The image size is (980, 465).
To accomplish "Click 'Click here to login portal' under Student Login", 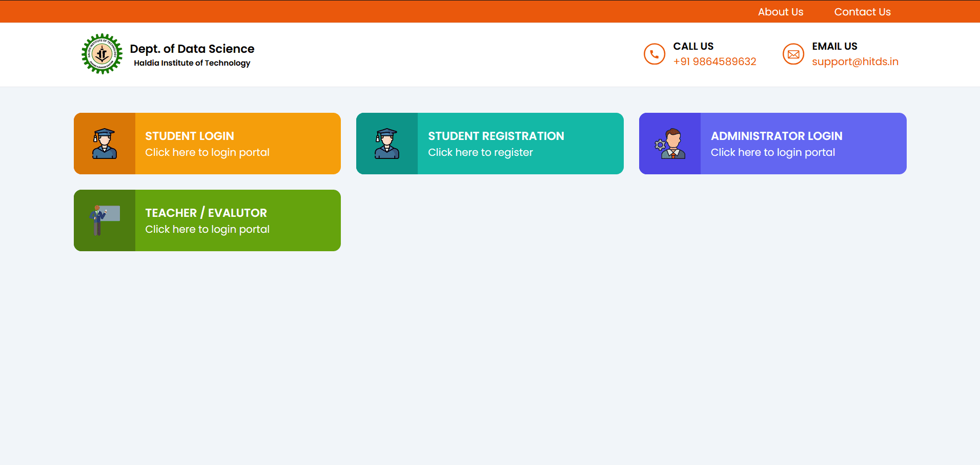I will click(207, 152).
